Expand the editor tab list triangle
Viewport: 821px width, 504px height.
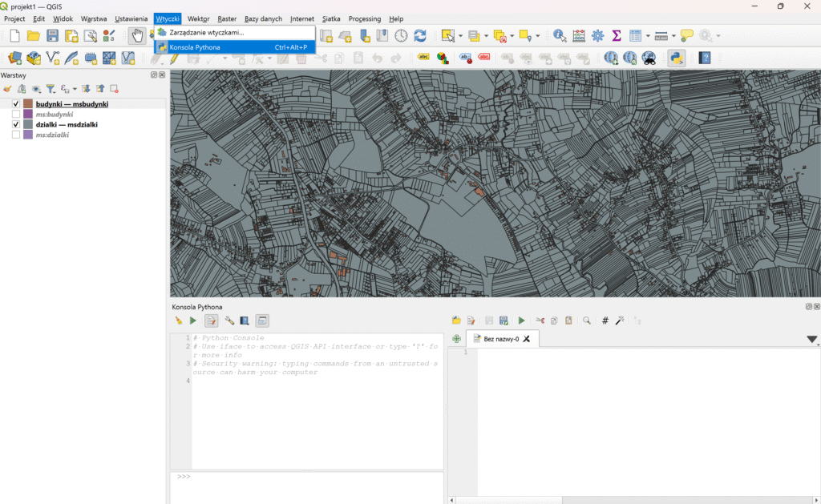[x=811, y=340]
